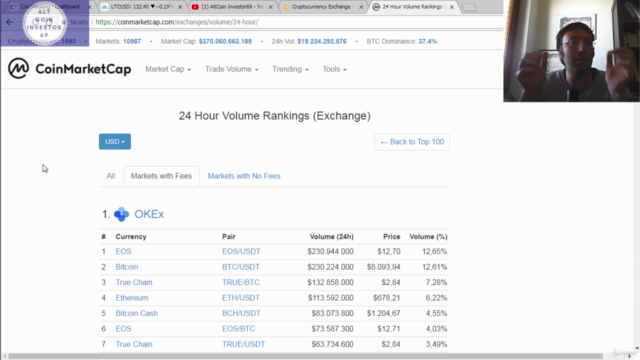Click the Pair column header
Viewport: 640px width, 360px height.
229,237
